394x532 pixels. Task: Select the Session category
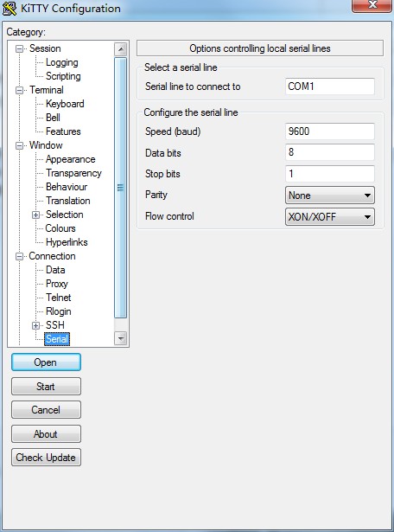tap(45, 48)
